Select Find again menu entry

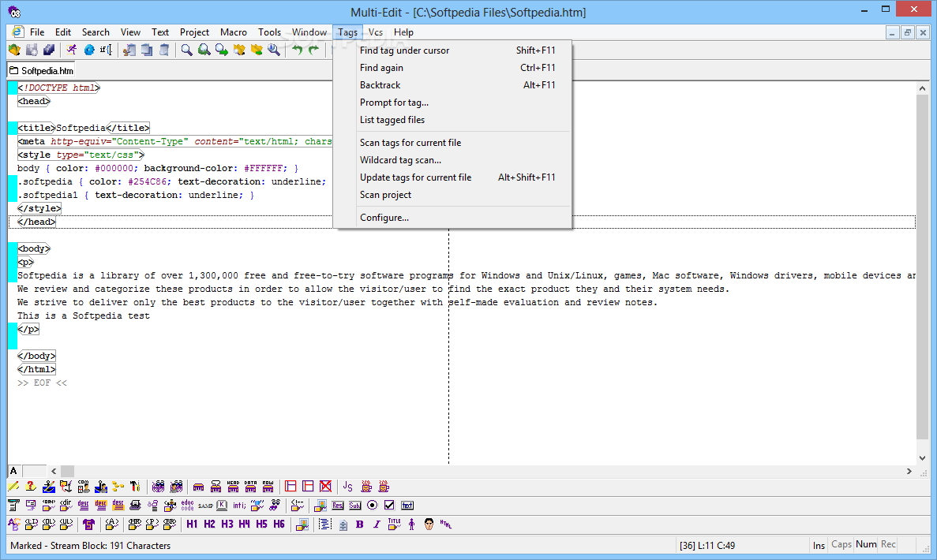point(452,68)
